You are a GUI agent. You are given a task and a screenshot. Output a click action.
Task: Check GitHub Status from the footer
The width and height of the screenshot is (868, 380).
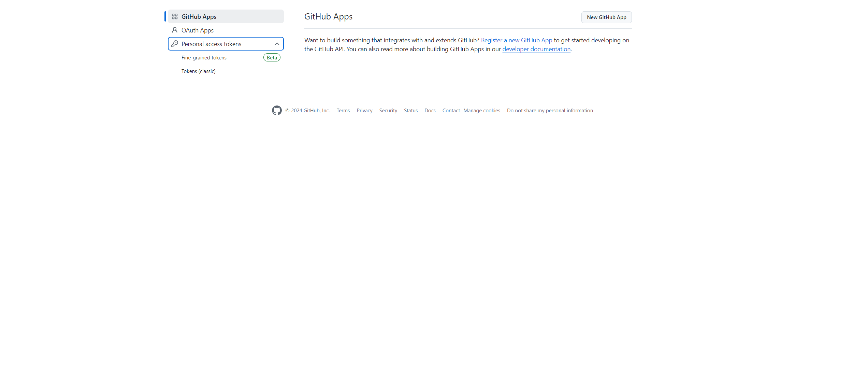pyautogui.click(x=410, y=110)
